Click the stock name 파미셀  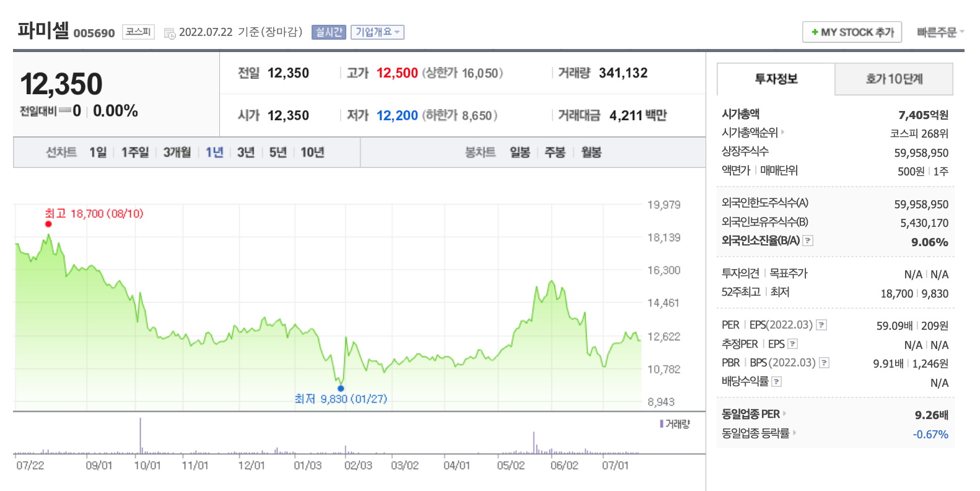[x=43, y=30]
